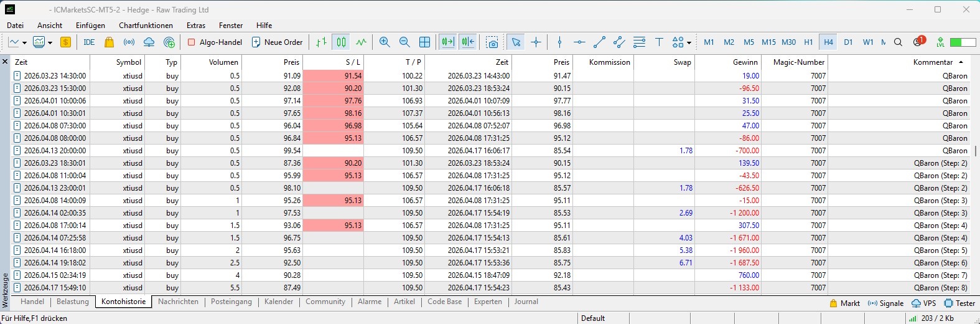980x324 pixels.
Task: Click the tile windows grid icon
Action: (x=424, y=42)
